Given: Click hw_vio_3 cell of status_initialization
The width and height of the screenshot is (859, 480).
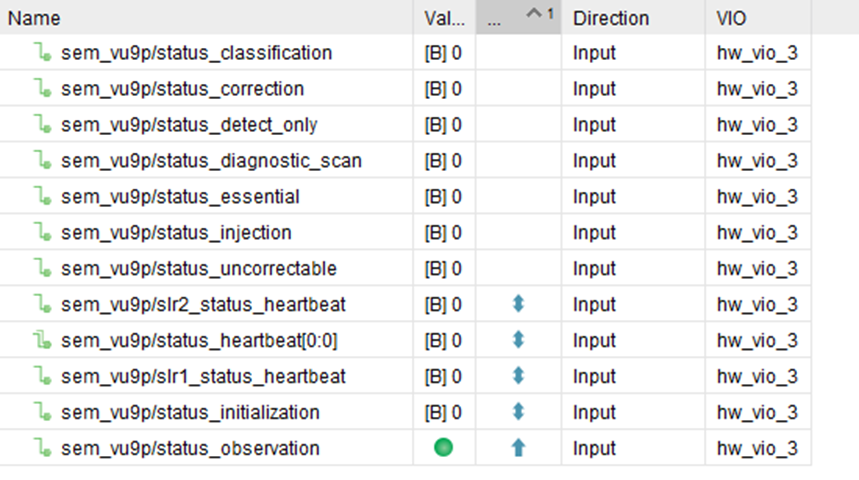Looking at the screenshot, I should point(757,413).
